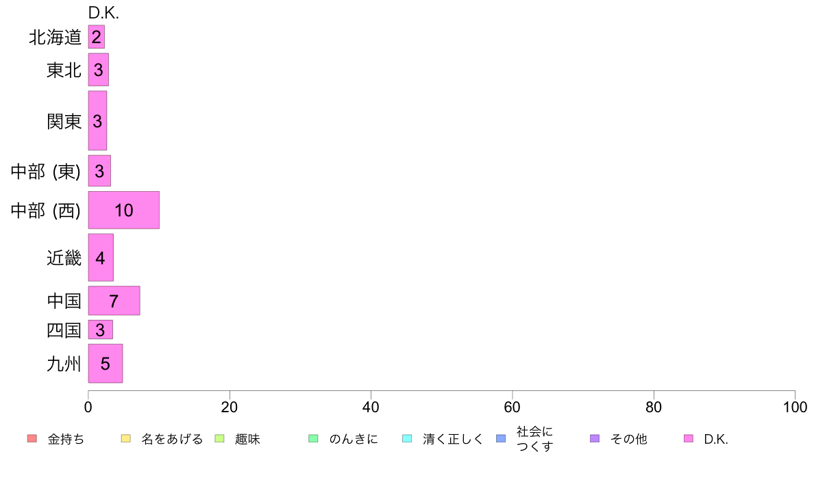The width and height of the screenshot is (814, 504).
Task: Click the green のんきに legend swatch
Action: click(x=313, y=438)
